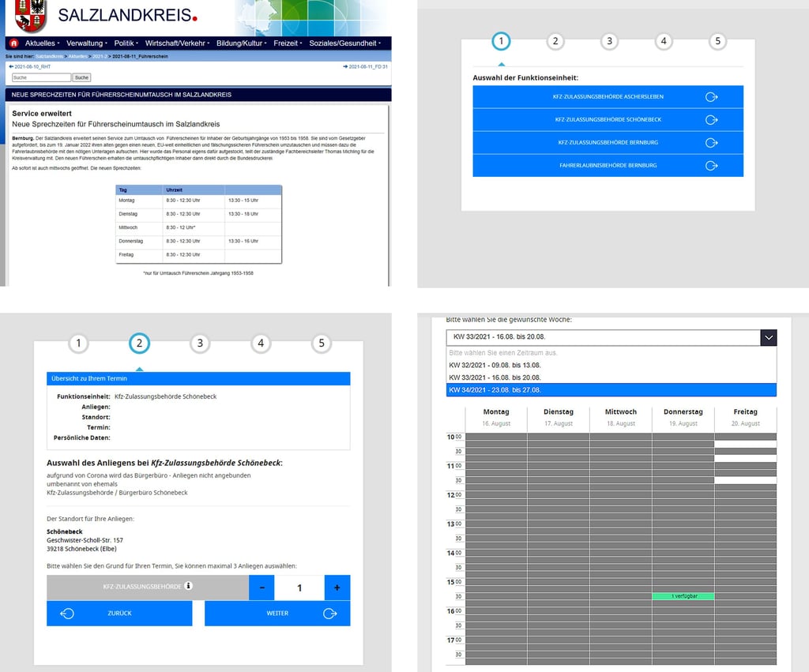Choose KW 34/2021 - 23.08. bis 27.08.
The width and height of the screenshot is (809, 672).
[611, 390]
